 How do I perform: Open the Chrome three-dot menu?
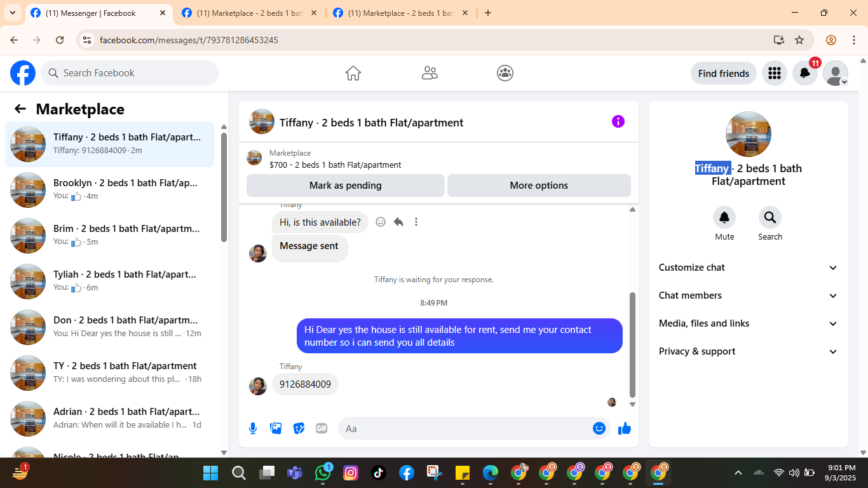[x=853, y=40]
